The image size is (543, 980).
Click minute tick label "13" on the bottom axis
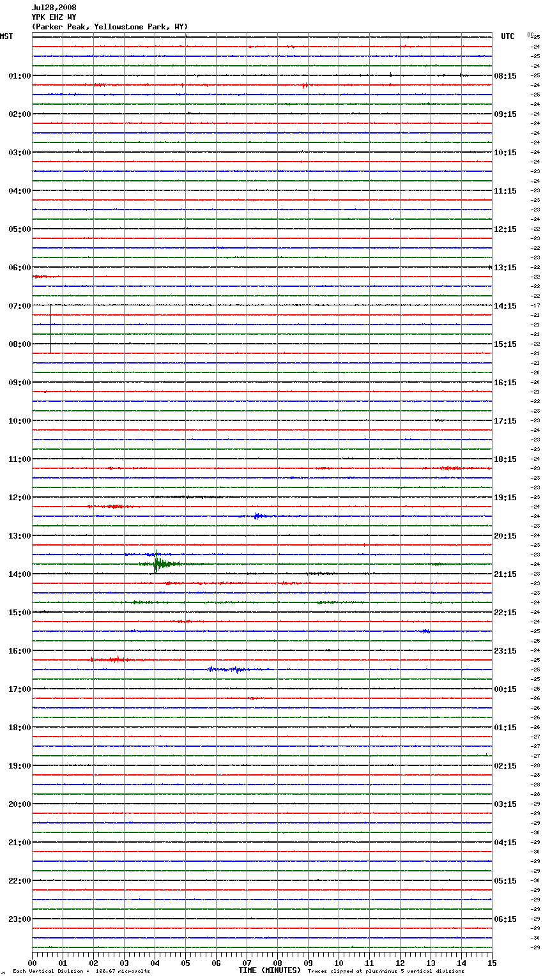pyautogui.click(x=431, y=963)
